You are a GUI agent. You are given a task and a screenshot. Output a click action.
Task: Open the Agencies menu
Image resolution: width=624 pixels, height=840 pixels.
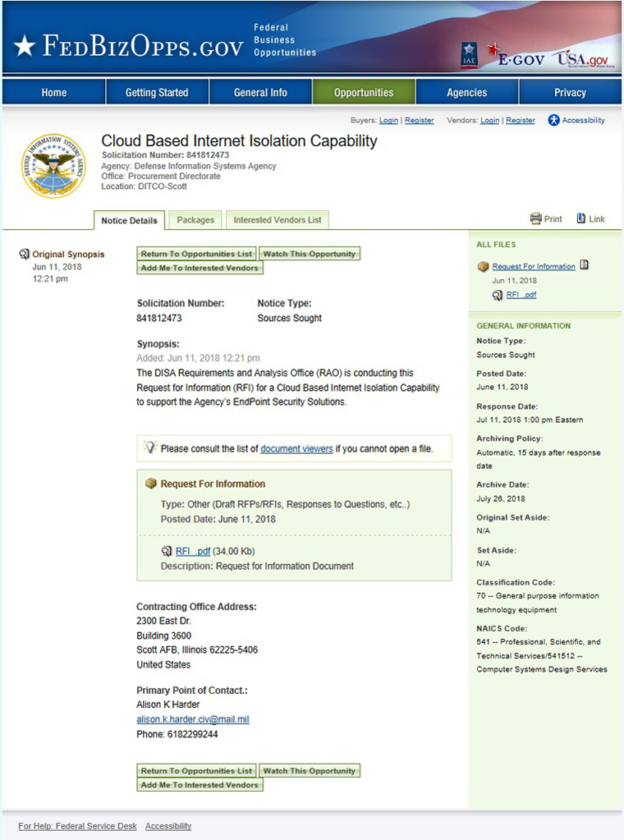pyautogui.click(x=467, y=92)
